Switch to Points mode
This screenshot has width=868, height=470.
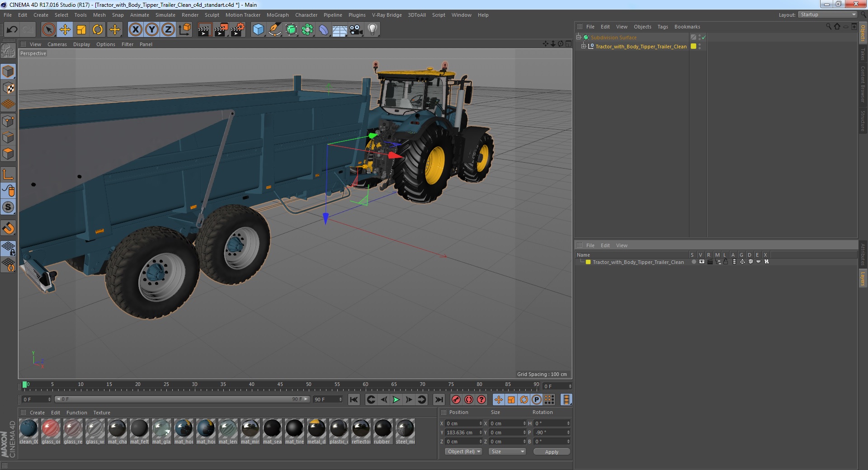pos(8,121)
